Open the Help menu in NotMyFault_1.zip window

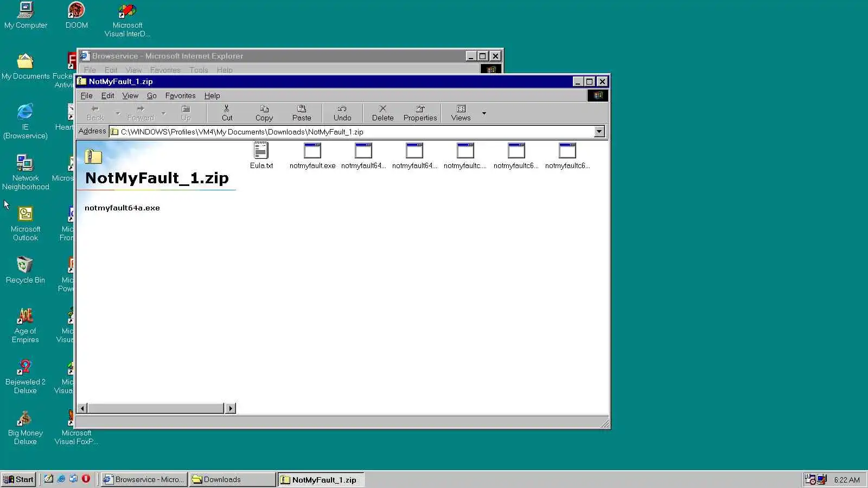[x=212, y=95]
